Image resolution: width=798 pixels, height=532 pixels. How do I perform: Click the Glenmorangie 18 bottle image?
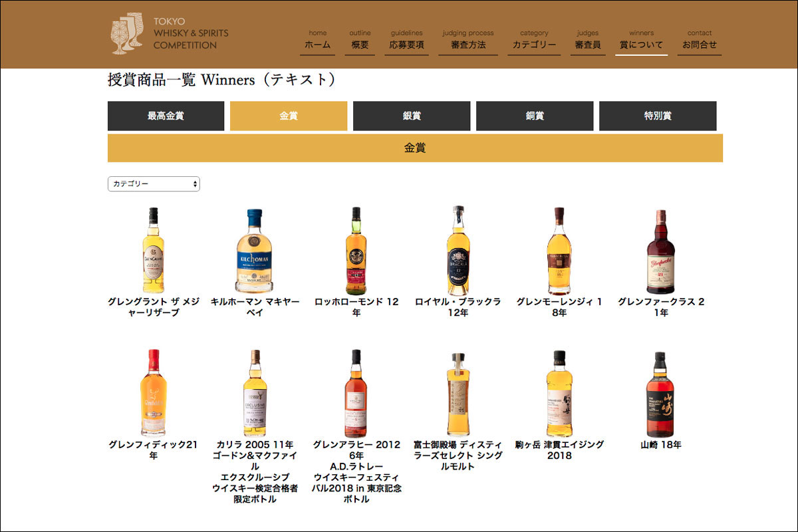click(x=559, y=250)
